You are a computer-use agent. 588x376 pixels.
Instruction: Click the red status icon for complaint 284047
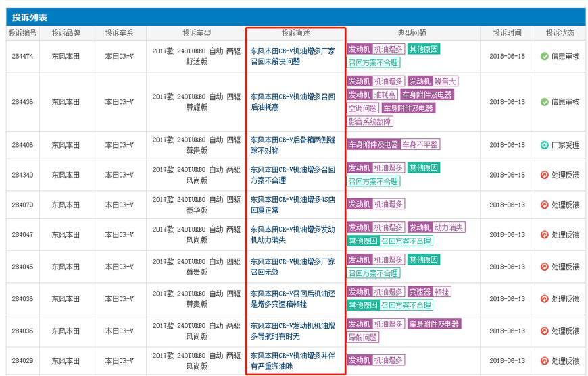[x=545, y=235]
